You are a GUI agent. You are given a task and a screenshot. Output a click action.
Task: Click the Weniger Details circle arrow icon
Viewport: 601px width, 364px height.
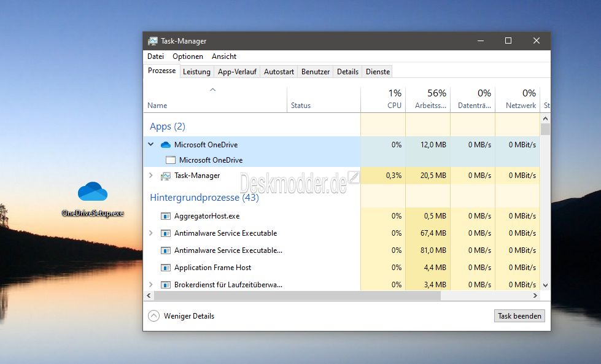click(153, 316)
